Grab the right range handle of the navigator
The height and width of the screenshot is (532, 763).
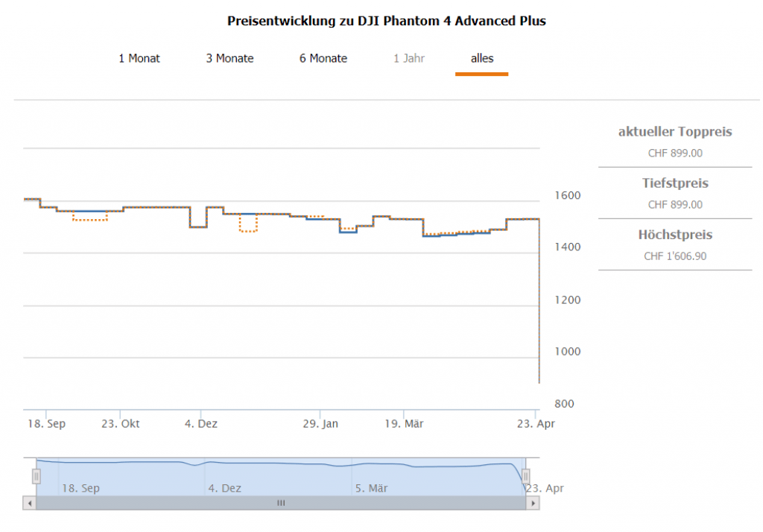(x=525, y=476)
